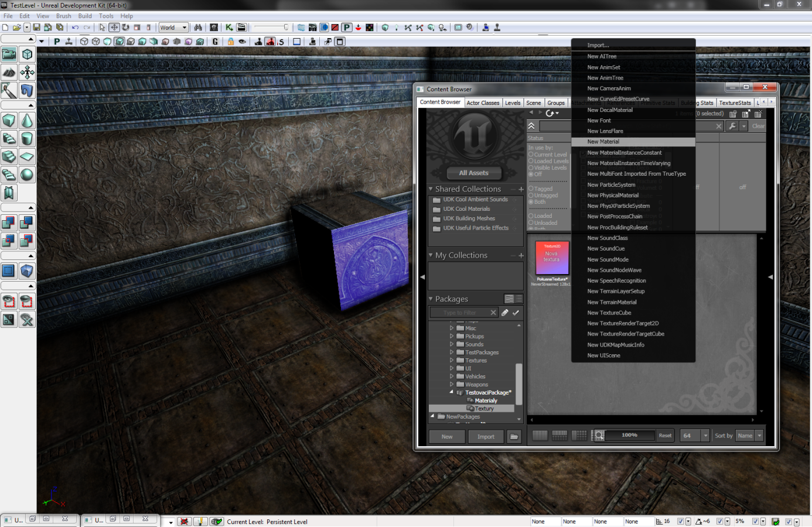Toggle checkbox next to 16 grid value
This screenshot has height=527, width=812.
[x=680, y=521]
